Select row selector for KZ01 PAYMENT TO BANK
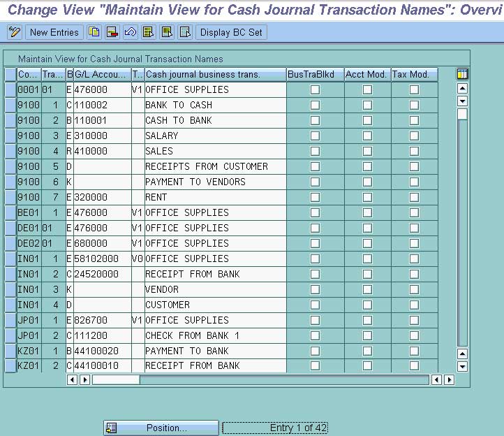Screen dimensions: 504x436 [10, 351]
